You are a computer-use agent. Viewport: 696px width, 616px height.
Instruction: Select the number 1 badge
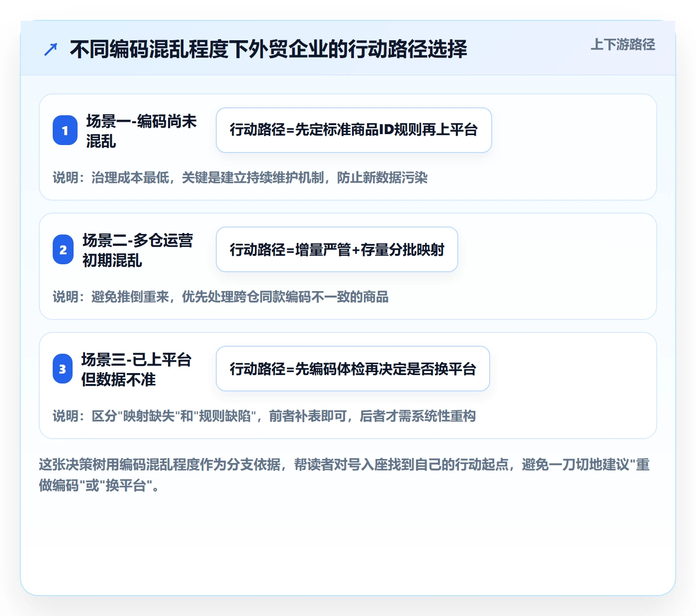point(65,130)
